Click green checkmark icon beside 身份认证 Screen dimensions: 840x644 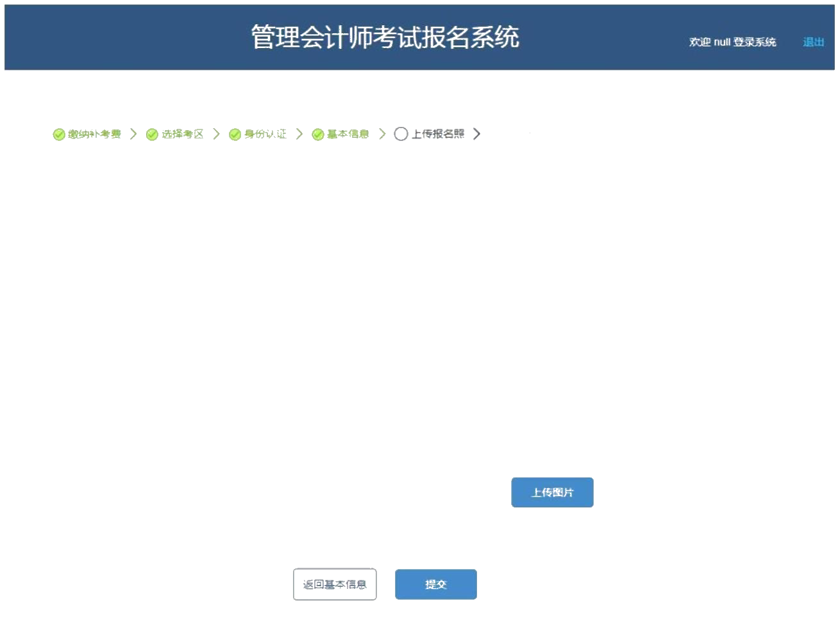(235, 135)
